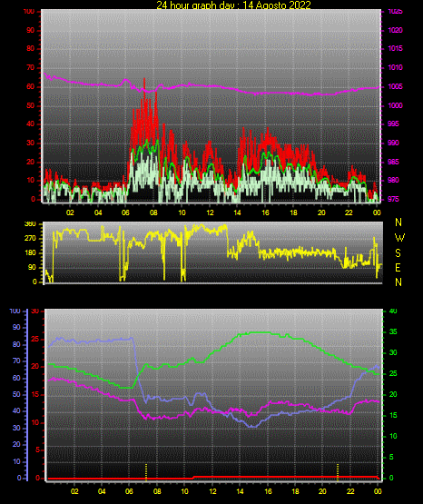Click the red 60 wind speed axis label
The height and width of the screenshot is (504, 423).
pyautogui.click(x=30, y=87)
